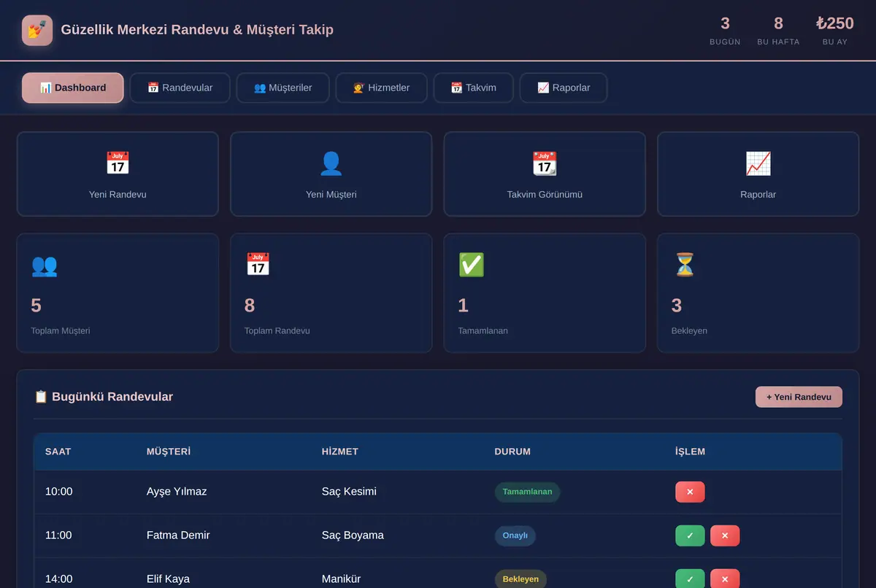Approve Fatma Demir appointment with green check

coord(690,535)
